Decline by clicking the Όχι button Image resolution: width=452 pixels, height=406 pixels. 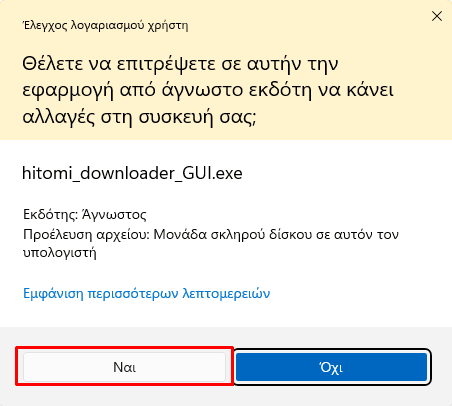[331, 367]
